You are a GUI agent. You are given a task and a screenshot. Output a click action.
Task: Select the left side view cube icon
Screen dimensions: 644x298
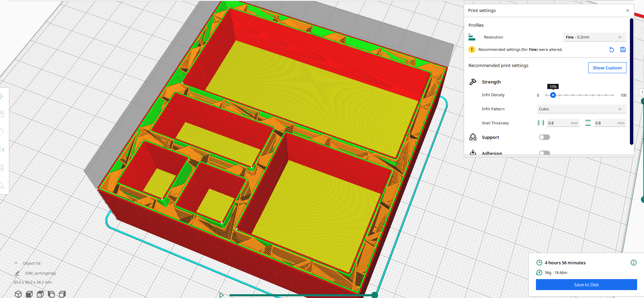coord(51,294)
